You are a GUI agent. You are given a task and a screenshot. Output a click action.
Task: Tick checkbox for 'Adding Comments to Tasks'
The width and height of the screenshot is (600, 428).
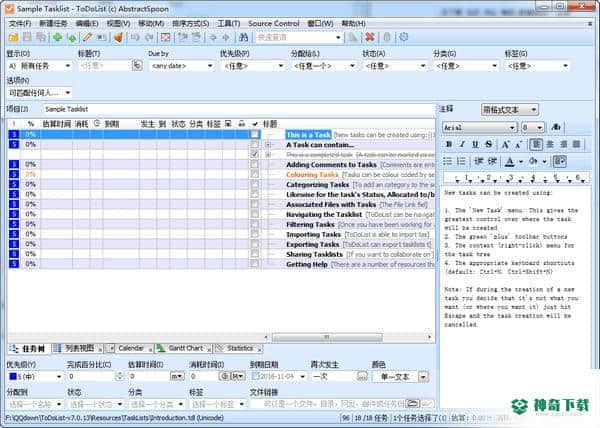click(x=254, y=164)
